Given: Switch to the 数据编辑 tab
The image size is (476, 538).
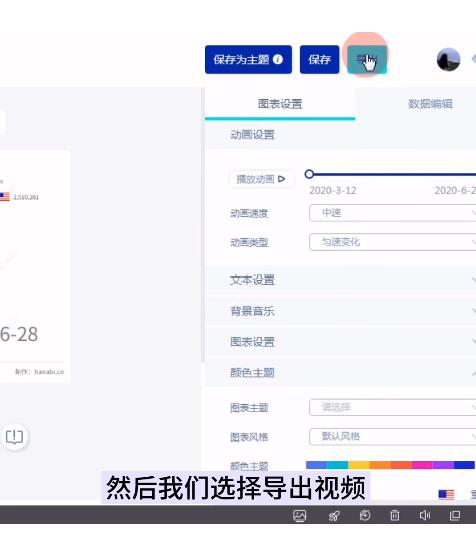Looking at the screenshot, I should 430,104.
